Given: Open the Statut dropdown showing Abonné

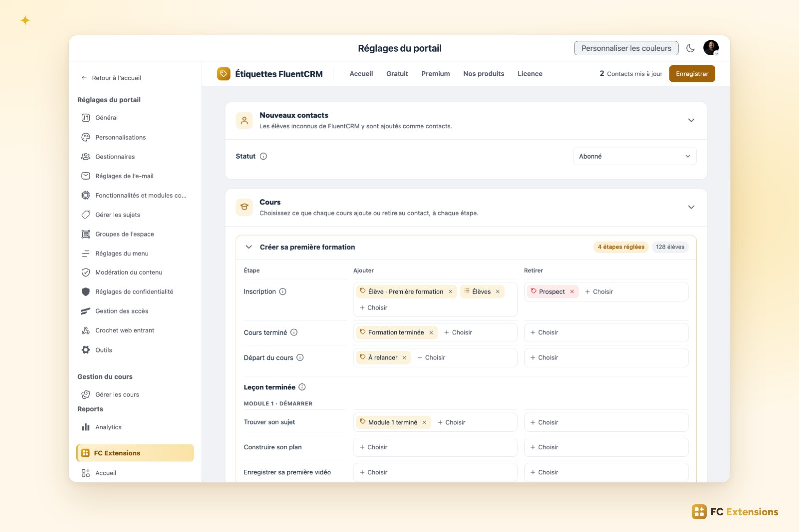Looking at the screenshot, I should pos(634,156).
